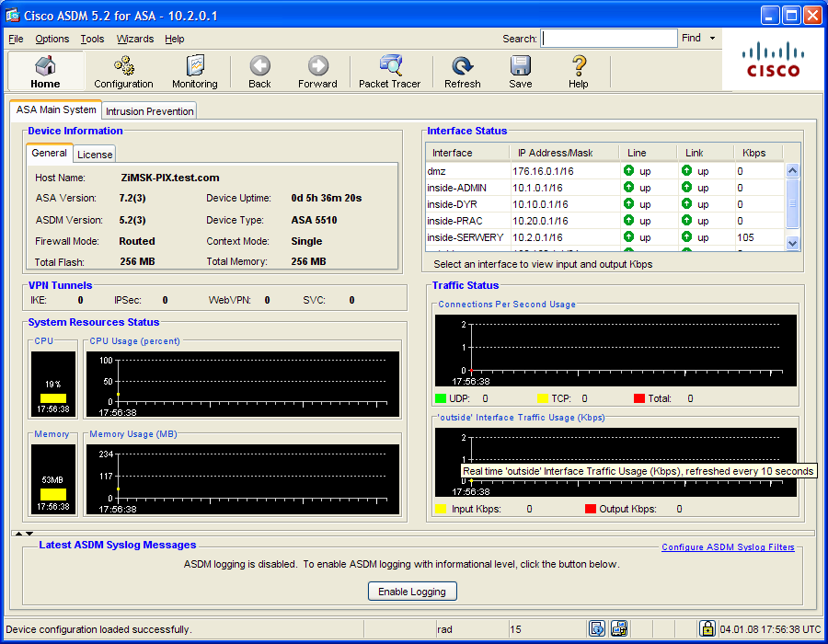Click the CPU 19% gauge
Screen dimensions: 828x644
click(x=53, y=384)
